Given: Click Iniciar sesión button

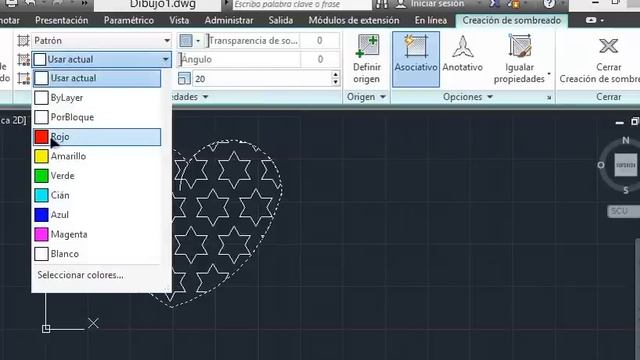Looking at the screenshot, I should (431, 4).
